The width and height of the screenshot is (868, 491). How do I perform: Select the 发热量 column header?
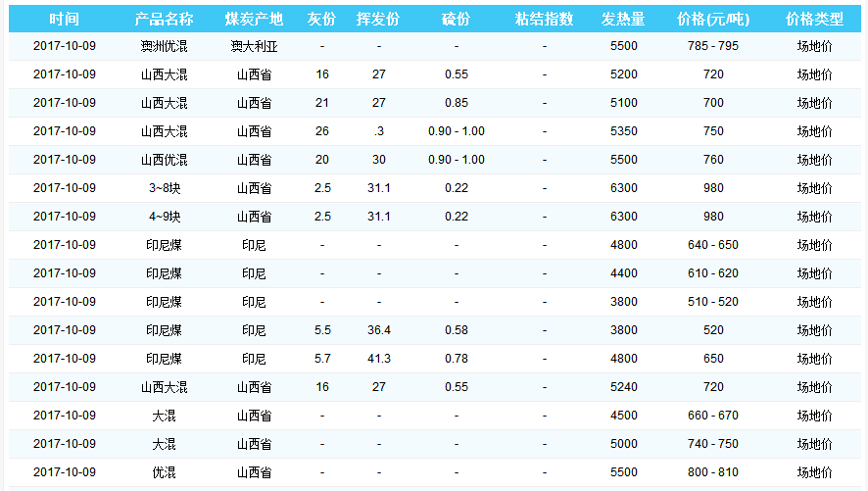[x=623, y=20]
